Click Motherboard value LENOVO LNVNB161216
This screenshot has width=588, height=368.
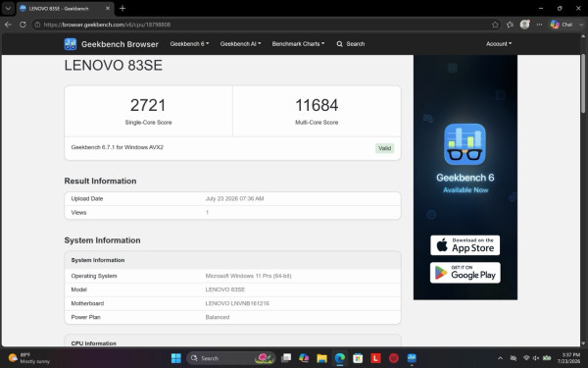tap(237, 303)
